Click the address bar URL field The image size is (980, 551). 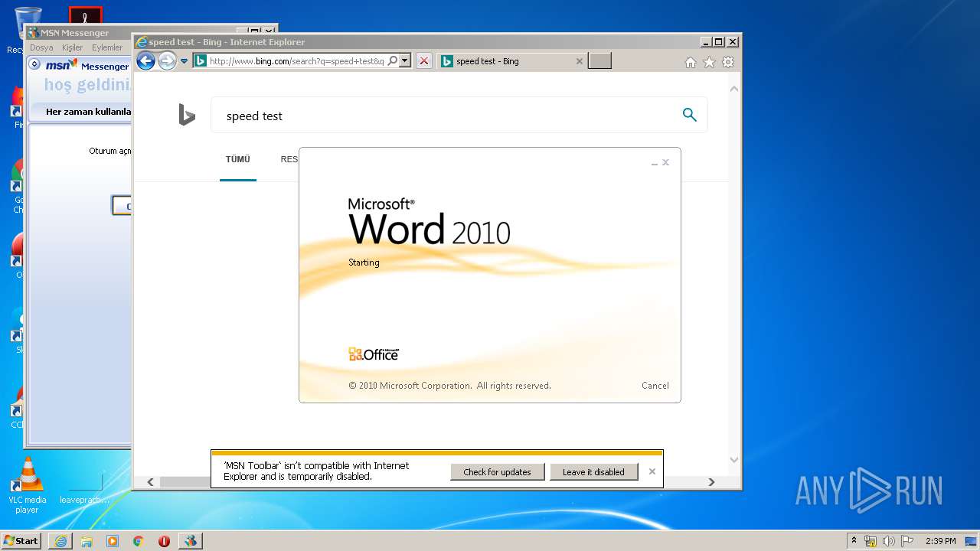click(296, 61)
